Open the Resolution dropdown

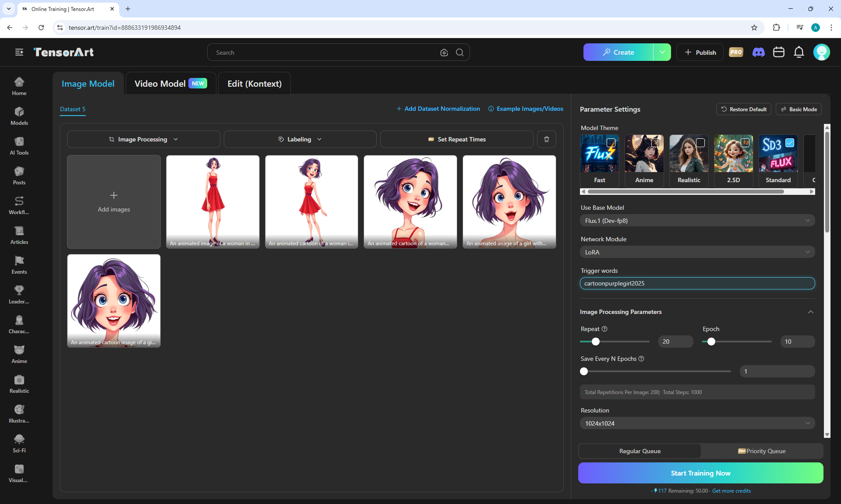(x=697, y=423)
